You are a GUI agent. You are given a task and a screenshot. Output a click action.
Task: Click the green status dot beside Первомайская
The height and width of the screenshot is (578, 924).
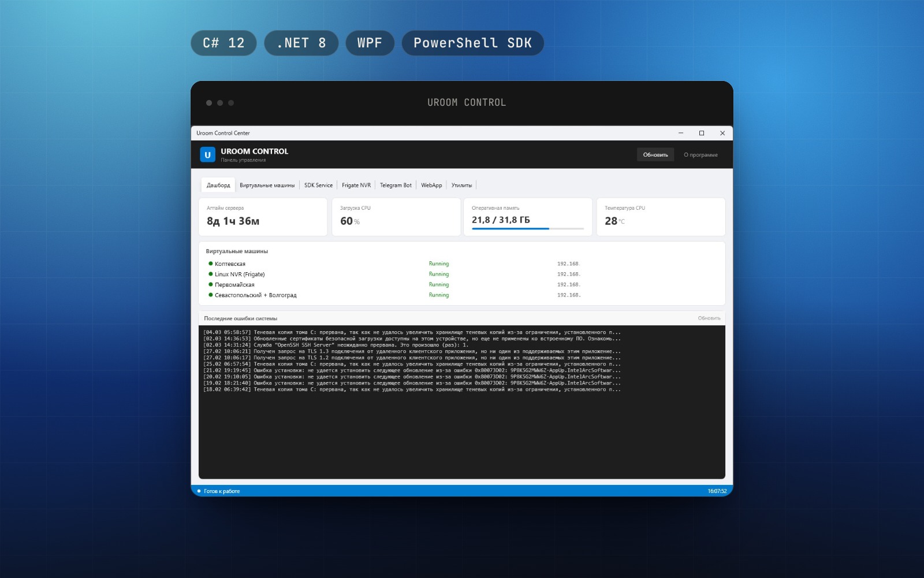(210, 284)
